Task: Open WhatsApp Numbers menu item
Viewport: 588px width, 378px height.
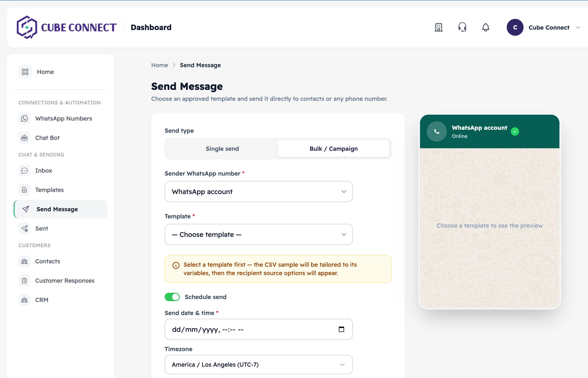Action: coord(60,119)
